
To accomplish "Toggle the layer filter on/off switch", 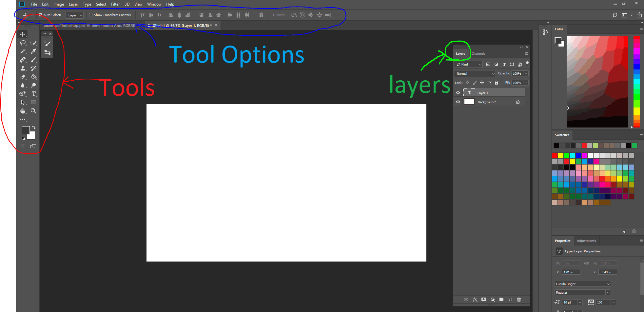I will 527,64.
